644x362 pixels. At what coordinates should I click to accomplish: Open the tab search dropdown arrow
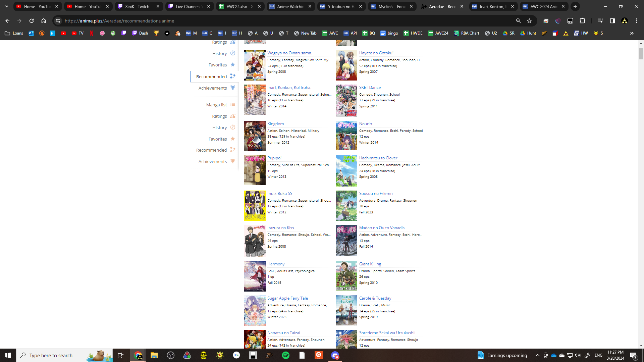pos(7,6)
